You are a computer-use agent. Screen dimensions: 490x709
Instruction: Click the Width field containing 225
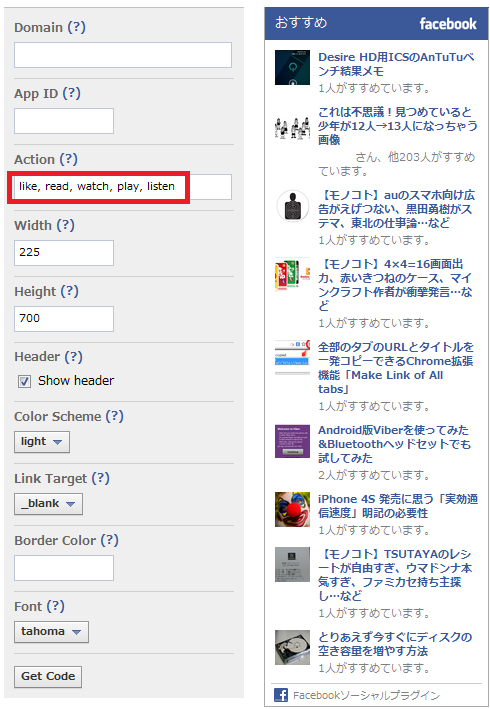64,253
